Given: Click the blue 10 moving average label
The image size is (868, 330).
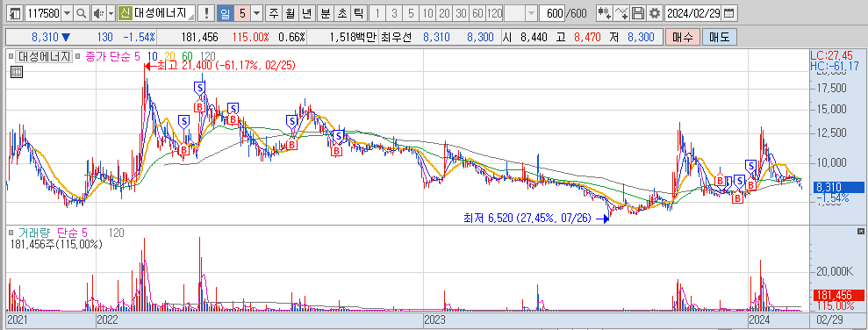Looking at the screenshot, I should (x=154, y=56).
